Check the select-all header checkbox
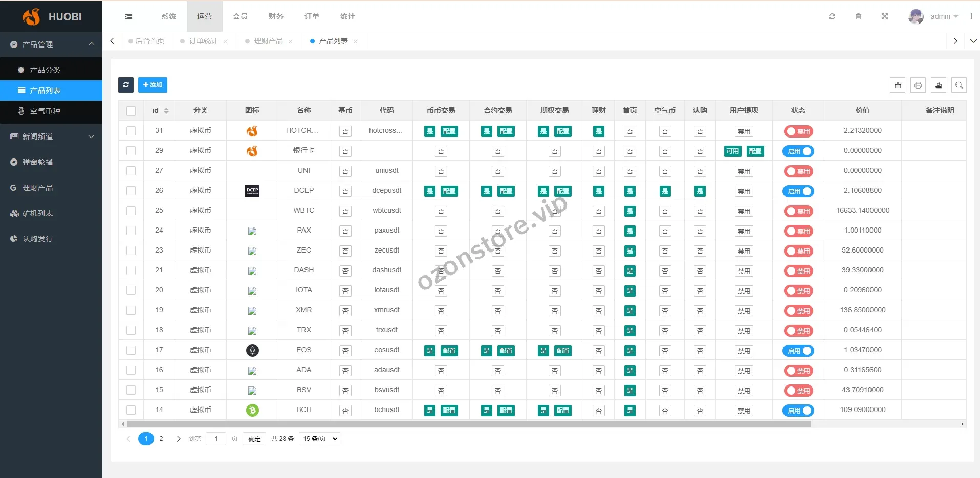 [x=131, y=111]
